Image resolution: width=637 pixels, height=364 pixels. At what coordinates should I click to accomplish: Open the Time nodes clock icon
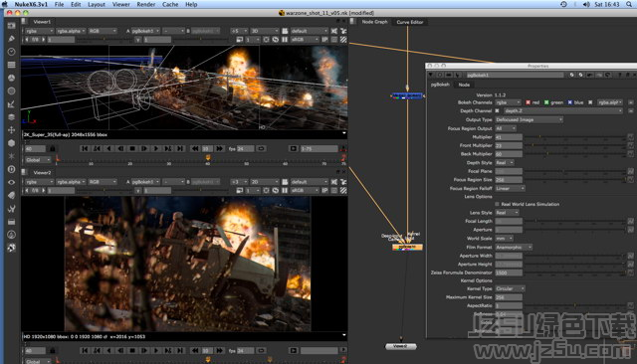pos(11,52)
